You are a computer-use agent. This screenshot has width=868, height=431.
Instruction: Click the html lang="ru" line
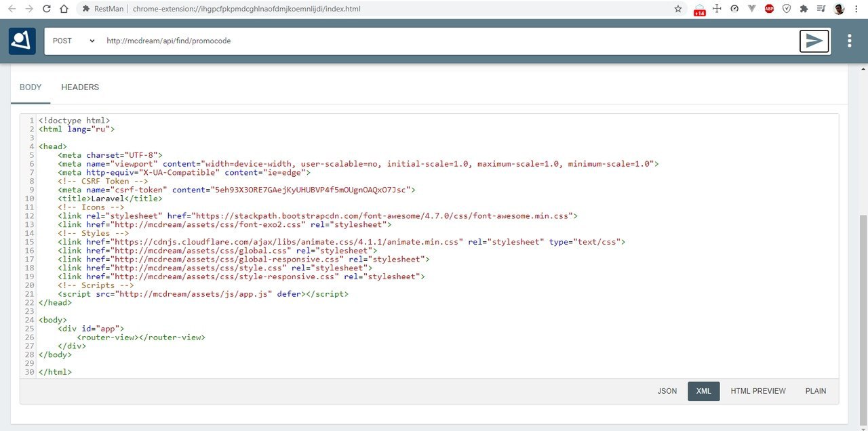(77, 129)
